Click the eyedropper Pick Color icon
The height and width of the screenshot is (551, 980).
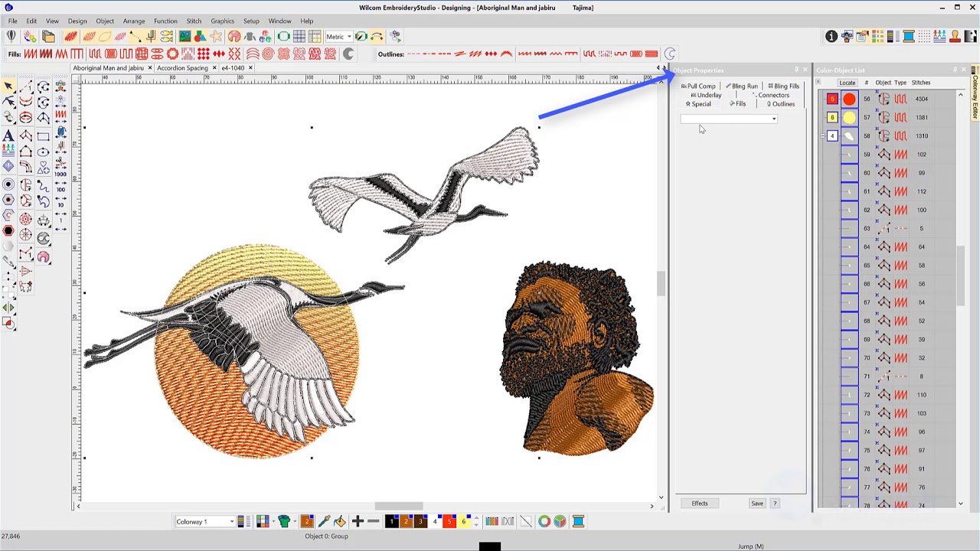coord(324,522)
